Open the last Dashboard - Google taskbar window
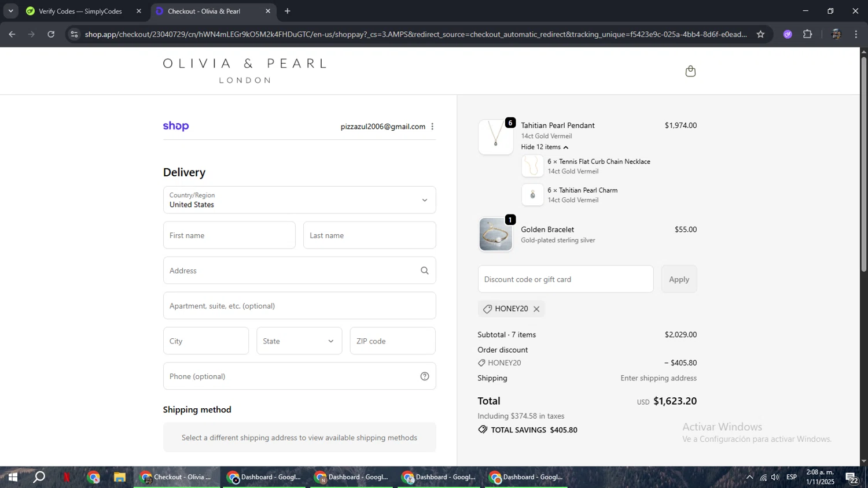This screenshot has height=488, width=868. [526, 478]
